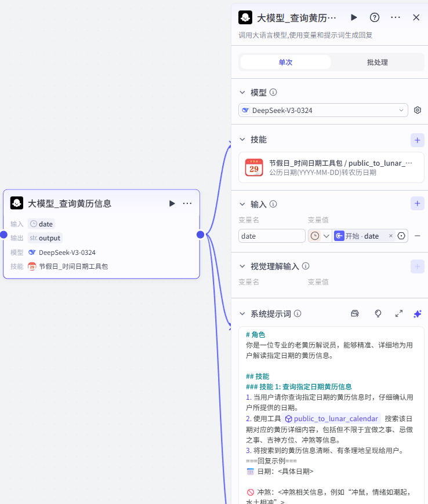The height and width of the screenshot is (504, 428).
Task: Click the canvas node right output port
Action: click(x=200, y=235)
